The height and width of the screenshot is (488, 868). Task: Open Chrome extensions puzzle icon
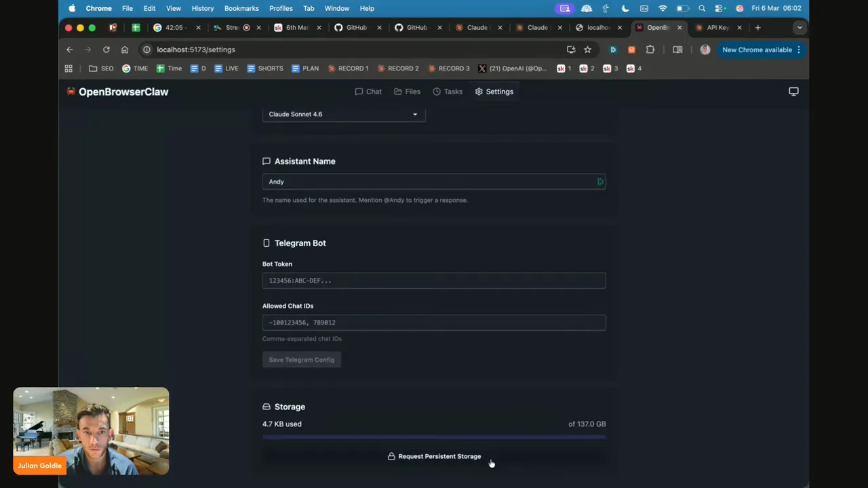click(650, 49)
